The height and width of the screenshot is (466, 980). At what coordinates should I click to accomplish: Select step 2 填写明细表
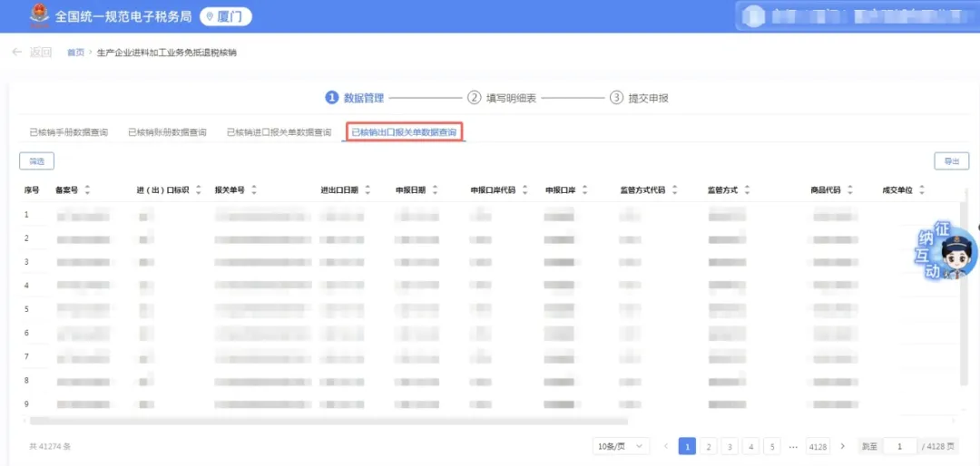pyautogui.click(x=503, y=98)
